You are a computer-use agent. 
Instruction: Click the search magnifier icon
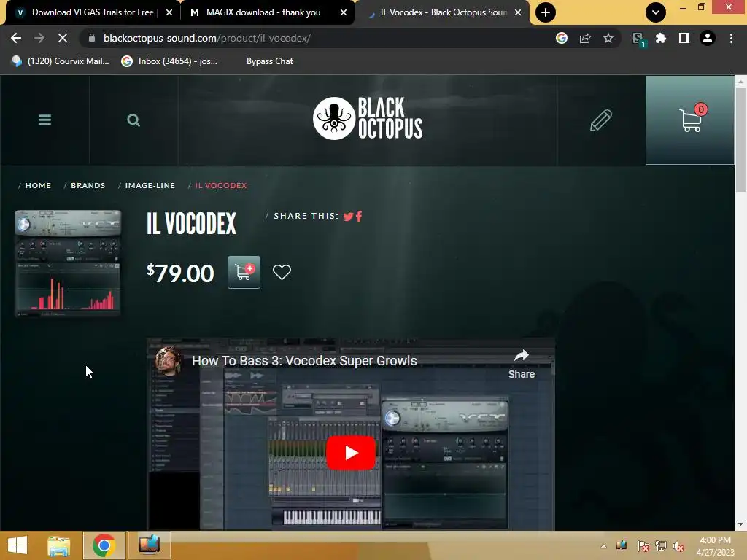[x=134, y=120]
